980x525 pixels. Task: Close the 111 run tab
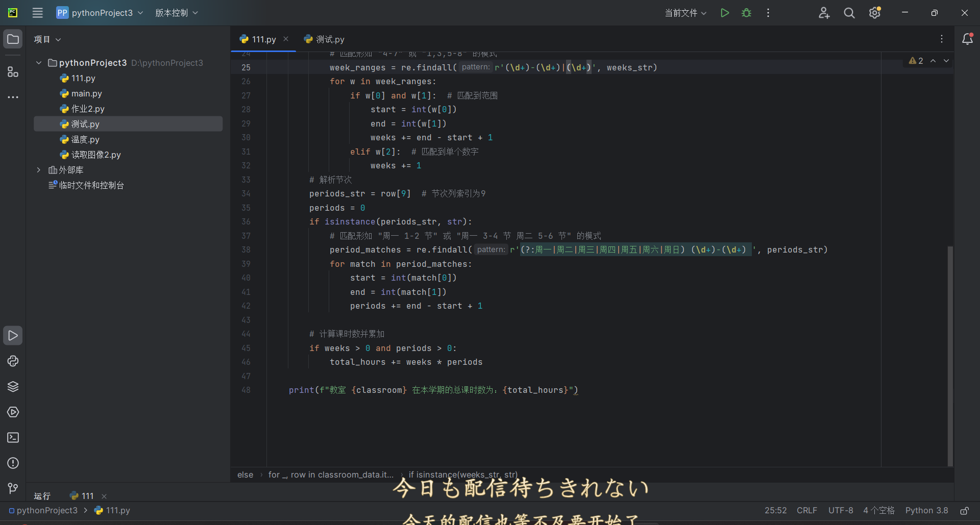(x=104, y=496)
